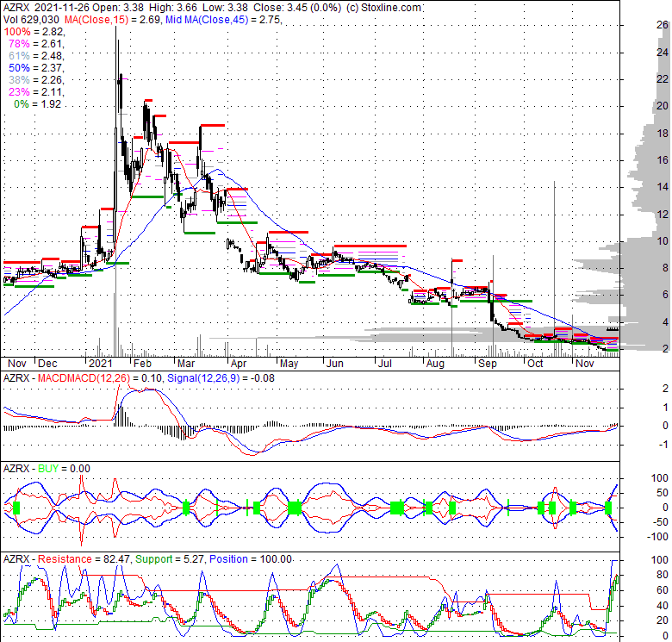Click the first green buy marker in BUY panel
This screenshot has width=672, height=642.
click(16, 508)
